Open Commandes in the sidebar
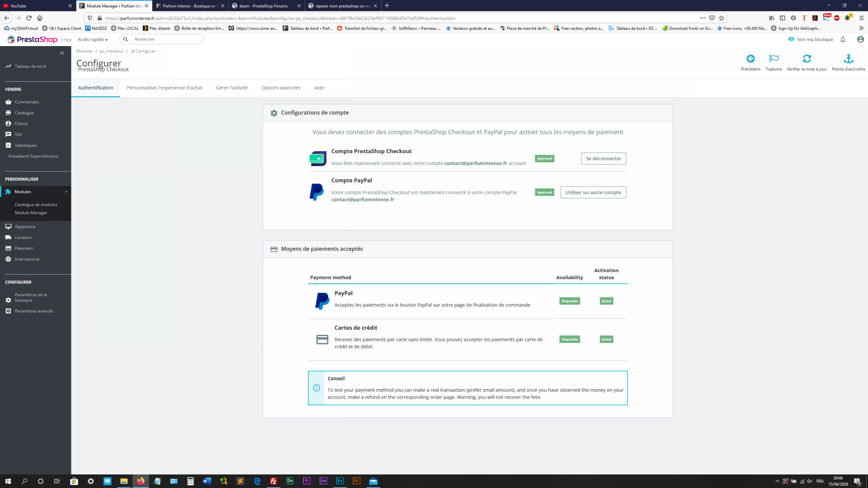 [27, 102]
